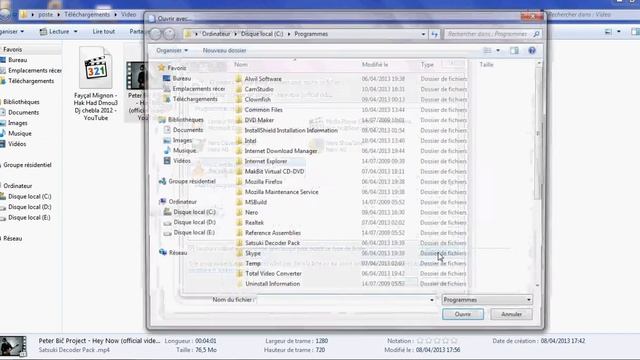Click Disque local (C:) in breadcrumb

(x=262, y=34)
